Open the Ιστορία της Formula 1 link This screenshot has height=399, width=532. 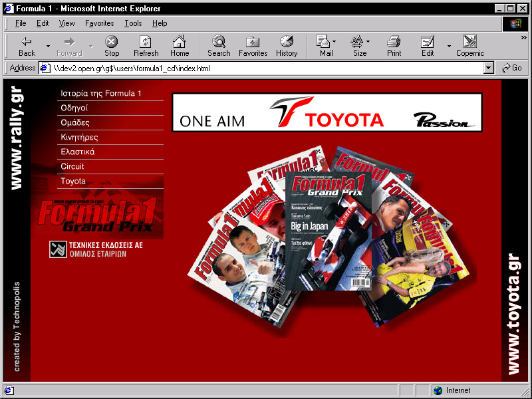(x=101, y=93)
